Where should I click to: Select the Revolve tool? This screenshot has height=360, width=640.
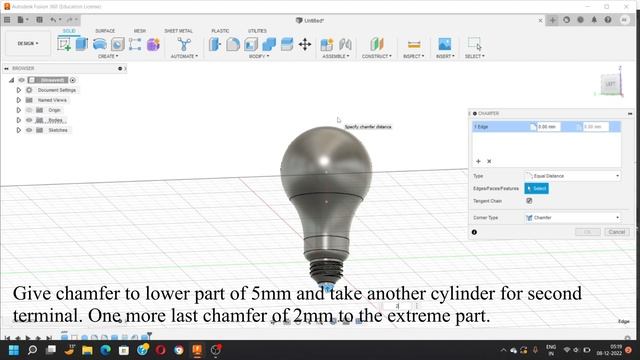click(x=100, y=44)
